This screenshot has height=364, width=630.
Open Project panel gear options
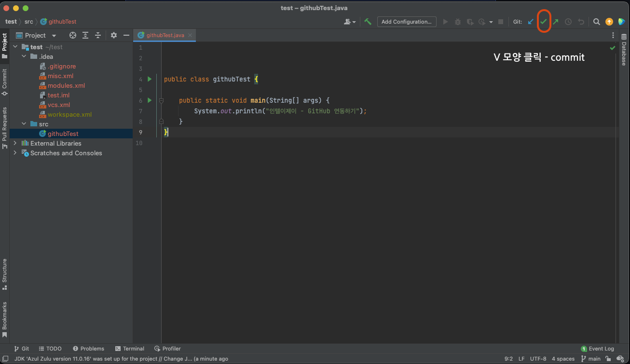click(114, 35)
